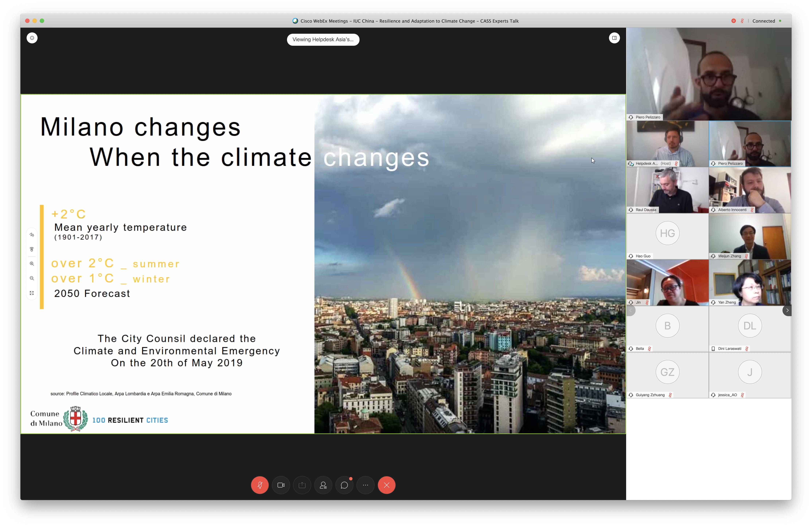Image resolution: width=812 pixels, height=527 pixels.
Task: Open more options ellipsis menu
Action: coord(365,485)
